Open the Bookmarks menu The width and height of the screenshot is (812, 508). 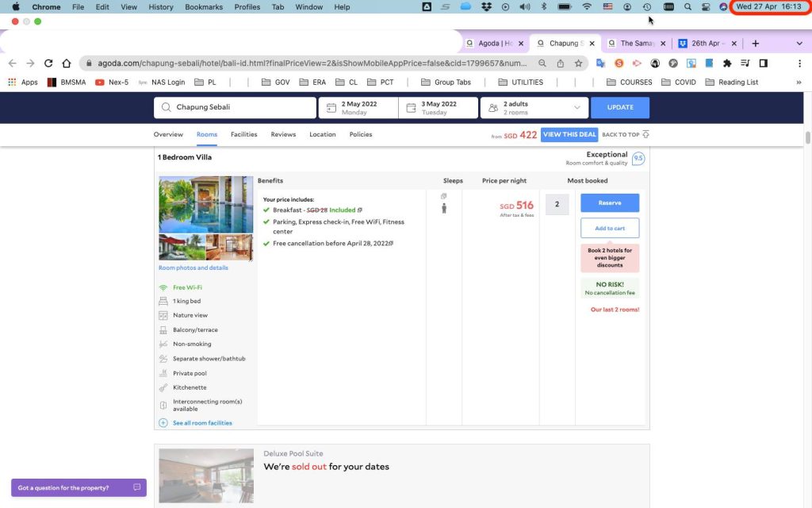(x=204, y=6)
